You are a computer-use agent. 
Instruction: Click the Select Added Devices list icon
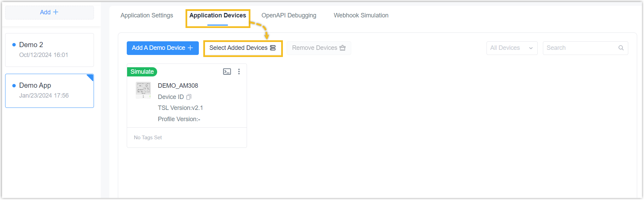click(x=273, y=48)
